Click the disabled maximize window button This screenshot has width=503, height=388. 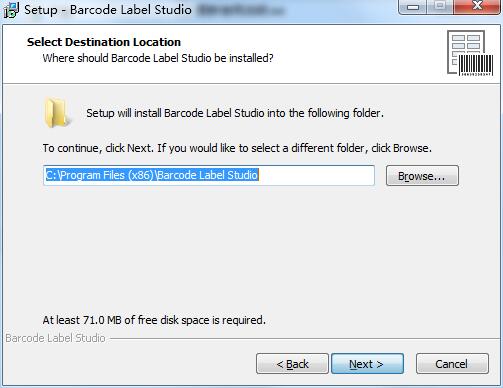click(441, 7)
